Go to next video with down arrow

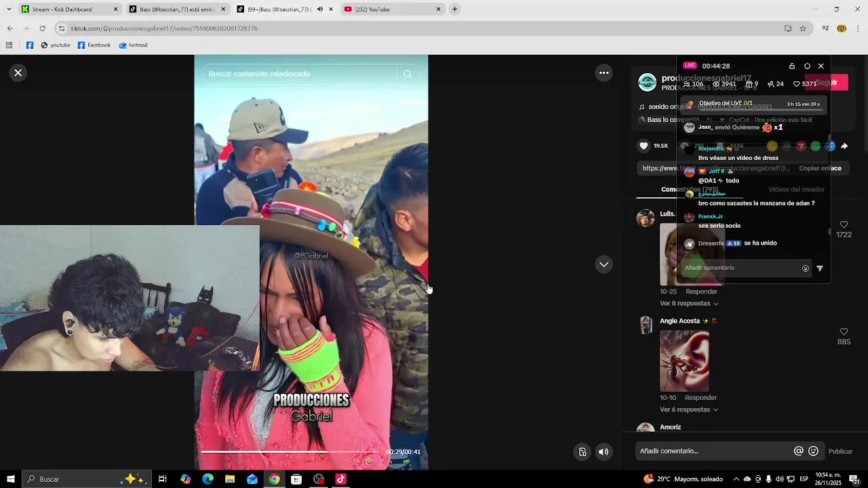[x=604, y=264]
